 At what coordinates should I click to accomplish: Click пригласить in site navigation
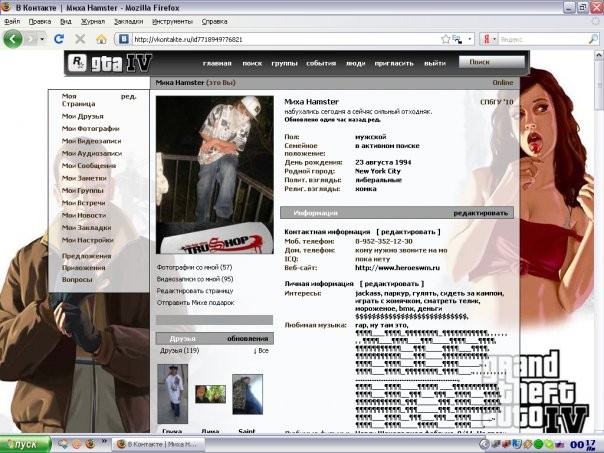click(x=394, y=63)
